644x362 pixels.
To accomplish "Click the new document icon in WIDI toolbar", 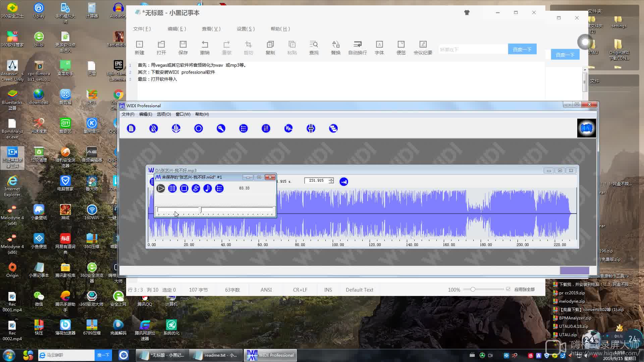I will click(131, 128).
